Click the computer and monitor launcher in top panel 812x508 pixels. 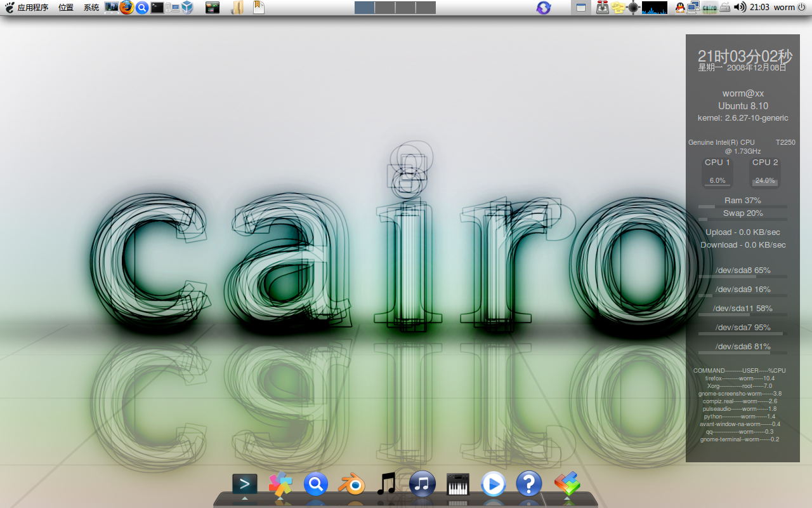pos(172,8)
